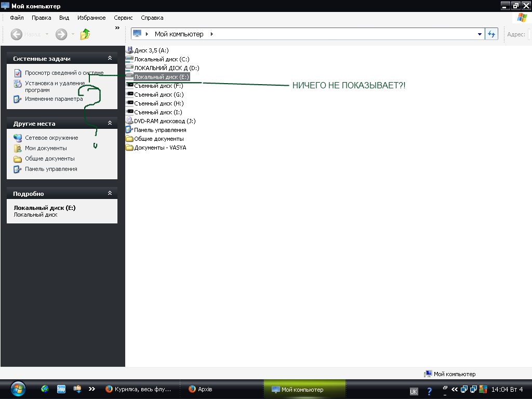Click the Установка и удаление программ icon
The image size is (532, 399).
point(18,84)
